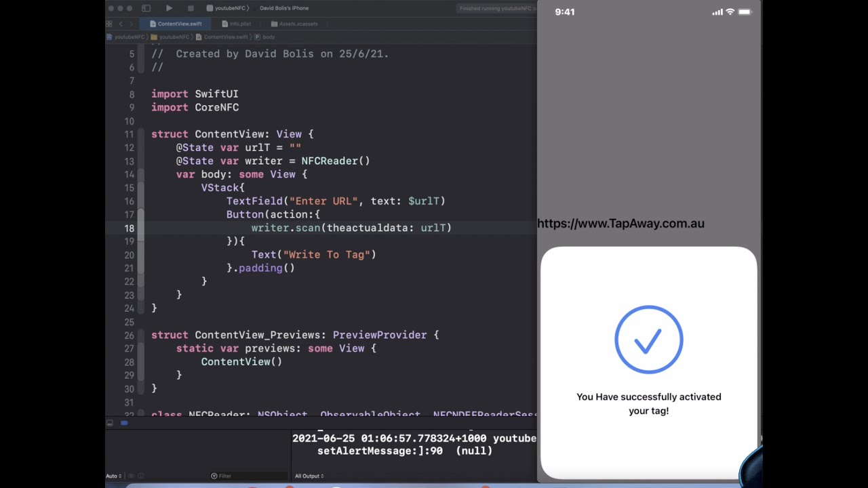Click the 'struct ContentView: View' declaration
This screenshot has height=488, width=868.
pos(232,134)
